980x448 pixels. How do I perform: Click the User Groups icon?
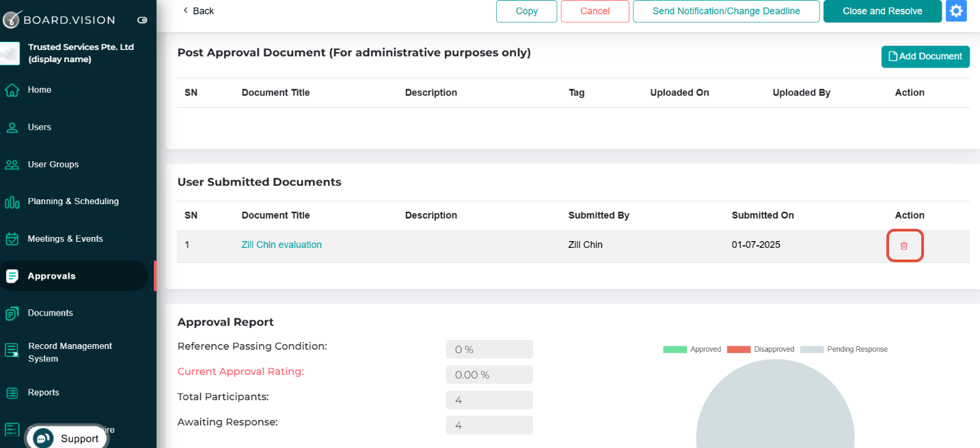pos(12,165)
